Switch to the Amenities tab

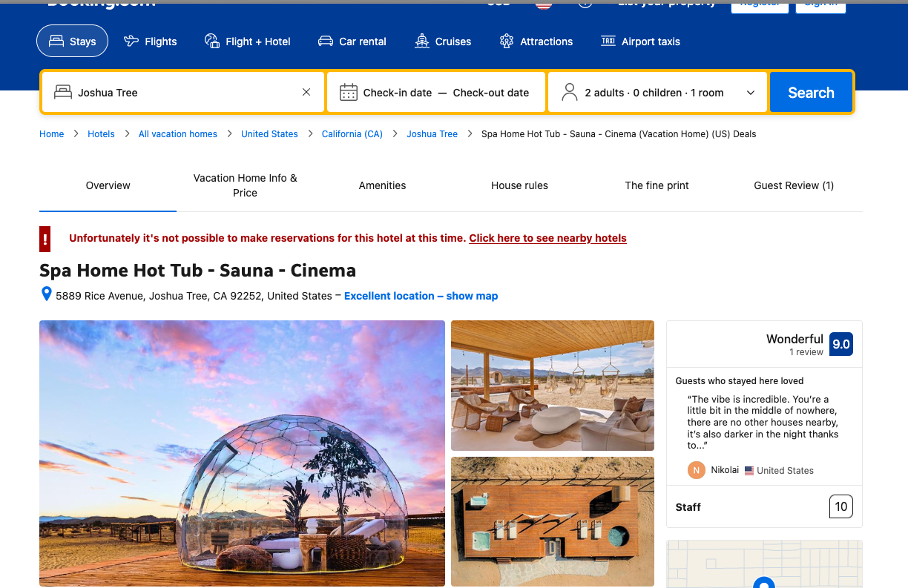pyautogui.click(x=382, y=185)
